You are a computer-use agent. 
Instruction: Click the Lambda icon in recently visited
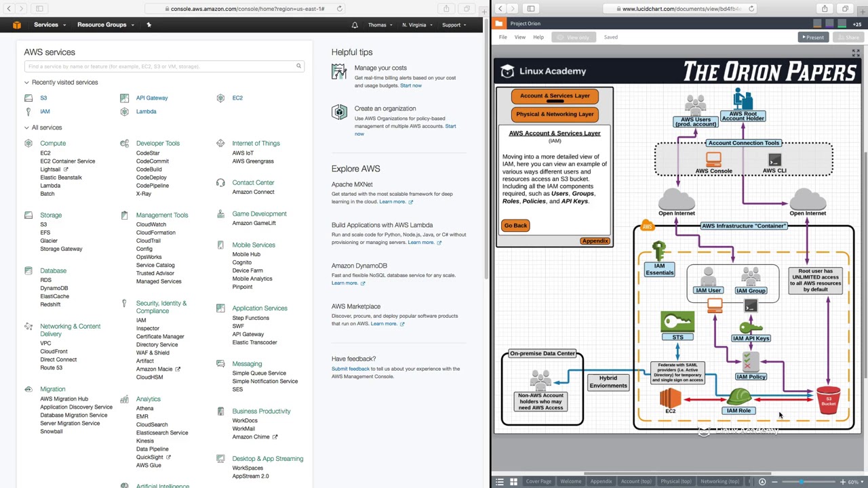tap(124, 111)
